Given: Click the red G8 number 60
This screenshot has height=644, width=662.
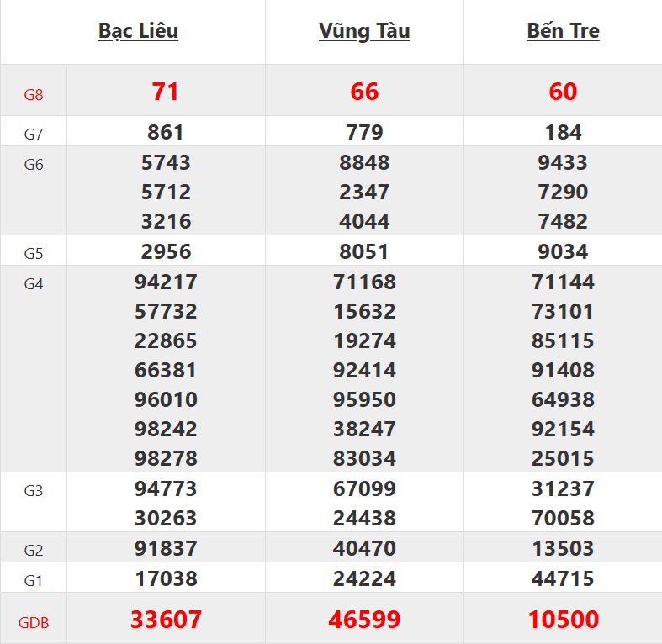Looking at the screenshot, I should pyautogui.click(x=563, y=91).
